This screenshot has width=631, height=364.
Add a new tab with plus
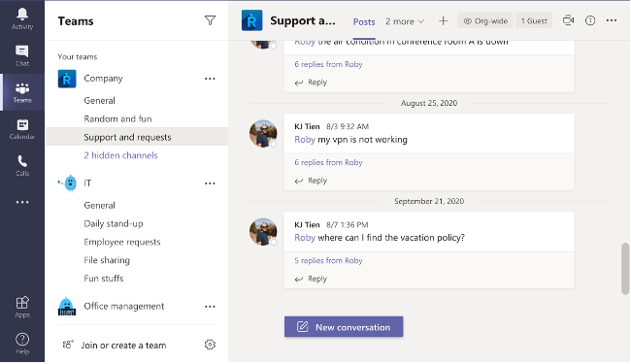point(443,21)
